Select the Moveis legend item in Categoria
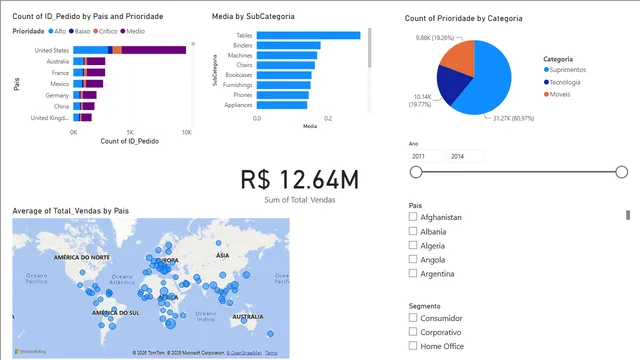Screen dimensions: 640x360 [557, 94]
